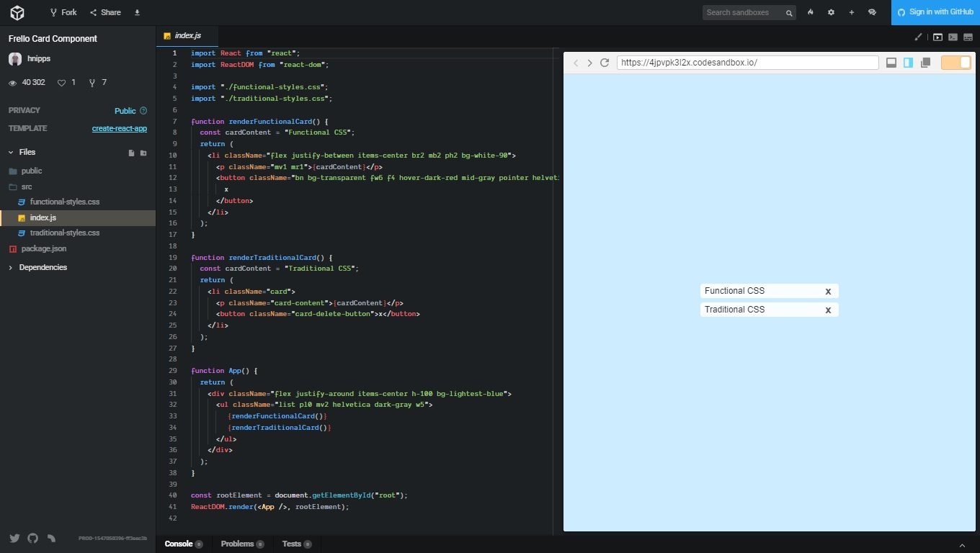
Task: Go back in preview browser
Action: click(575, 63)
